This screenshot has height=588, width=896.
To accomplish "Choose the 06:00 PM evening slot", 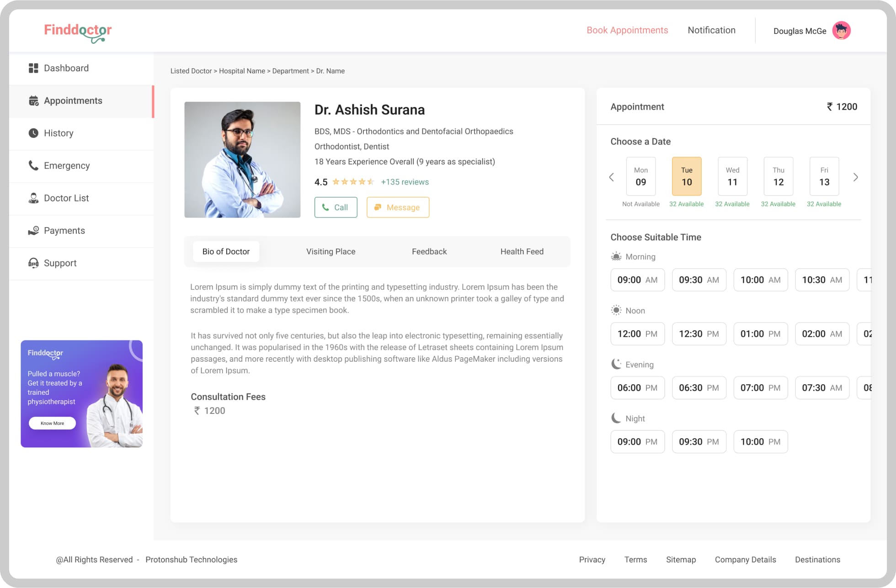I will pos(637,388).
